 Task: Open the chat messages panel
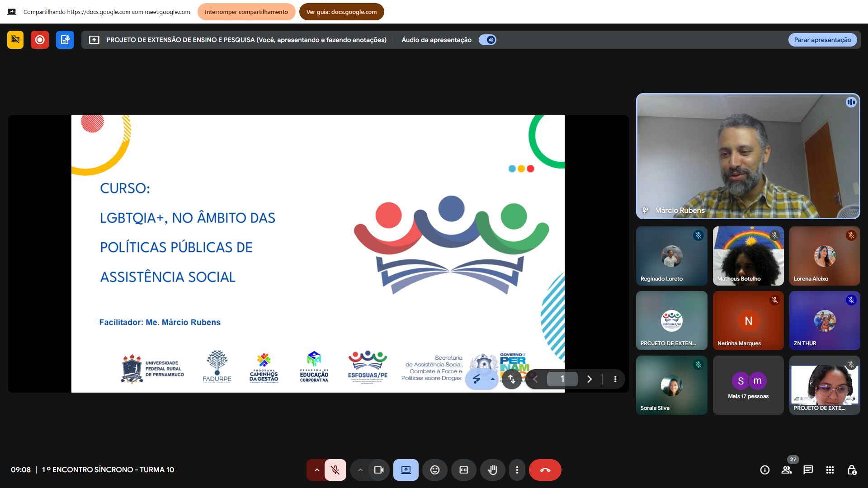point(808,470)
